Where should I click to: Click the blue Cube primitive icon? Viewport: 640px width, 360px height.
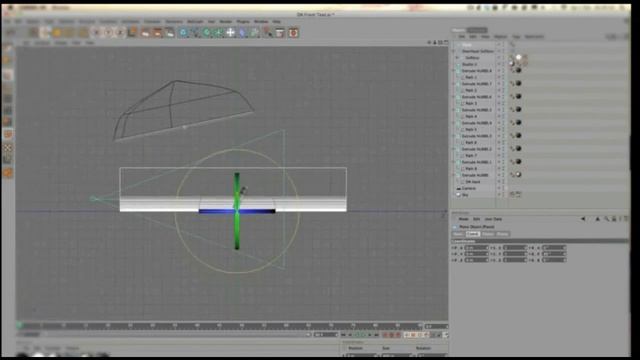click(x=183, y=32)
